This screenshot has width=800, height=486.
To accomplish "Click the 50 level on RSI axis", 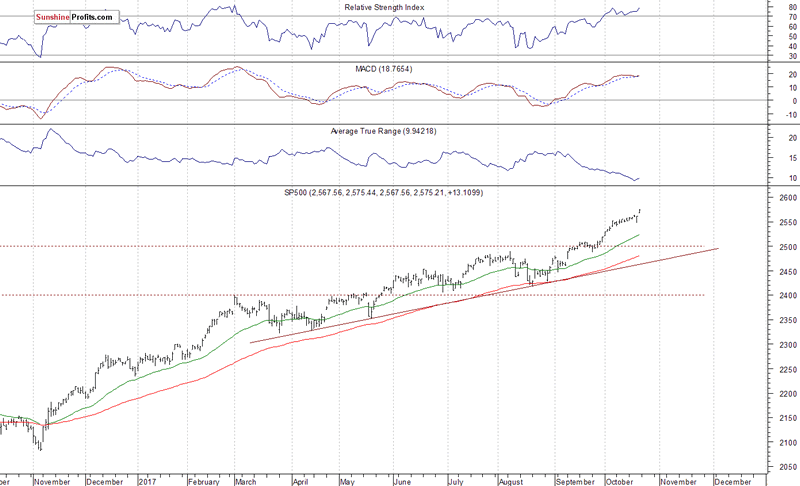I will coord(793,37).
